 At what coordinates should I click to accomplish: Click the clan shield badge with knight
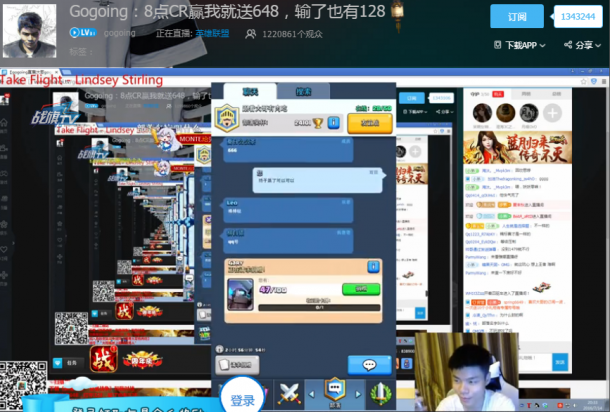(x=227, y=118)
